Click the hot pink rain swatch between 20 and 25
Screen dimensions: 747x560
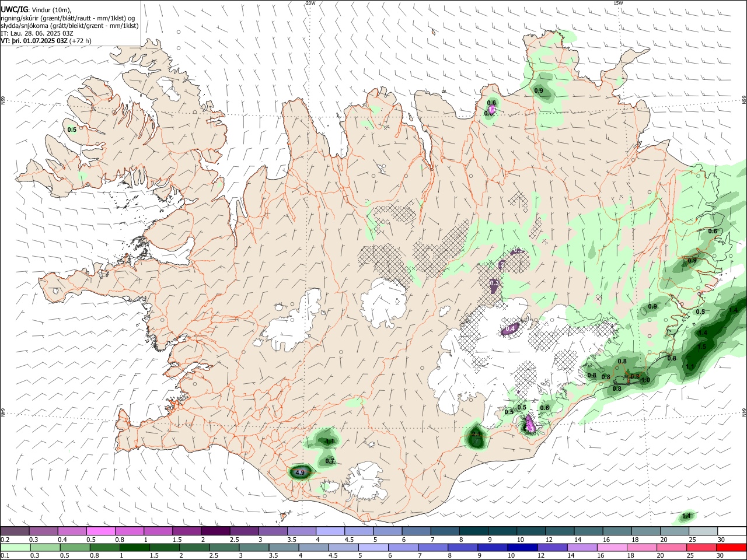click(671, 547)
